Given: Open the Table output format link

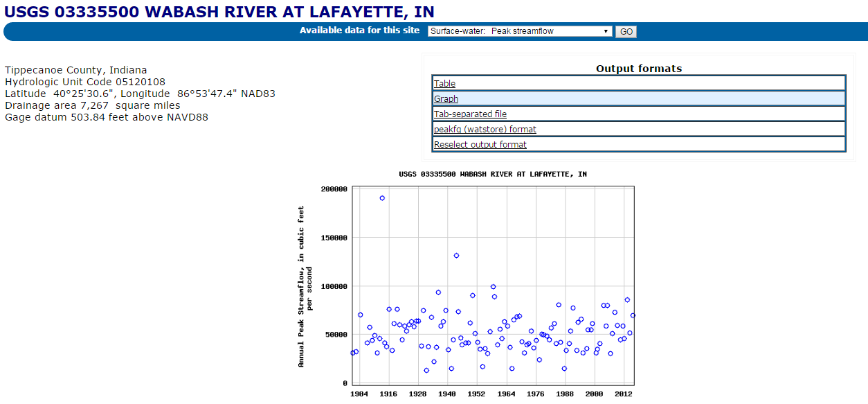Looking at the screenshot, I should click(x=444, y=84).
